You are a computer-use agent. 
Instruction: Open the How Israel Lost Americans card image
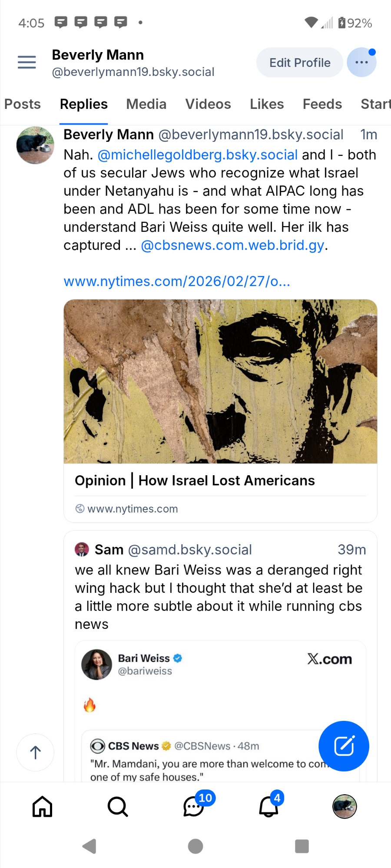(x=220, y=381)
